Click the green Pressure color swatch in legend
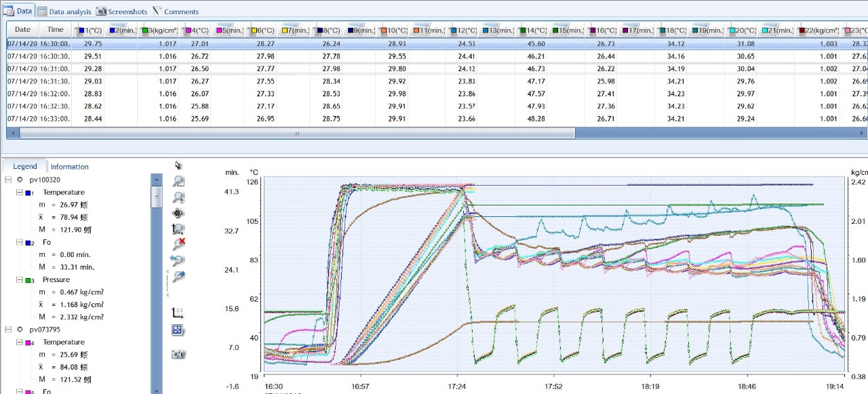The height and width of the screenshot is (394, 868). coord(28,280)
